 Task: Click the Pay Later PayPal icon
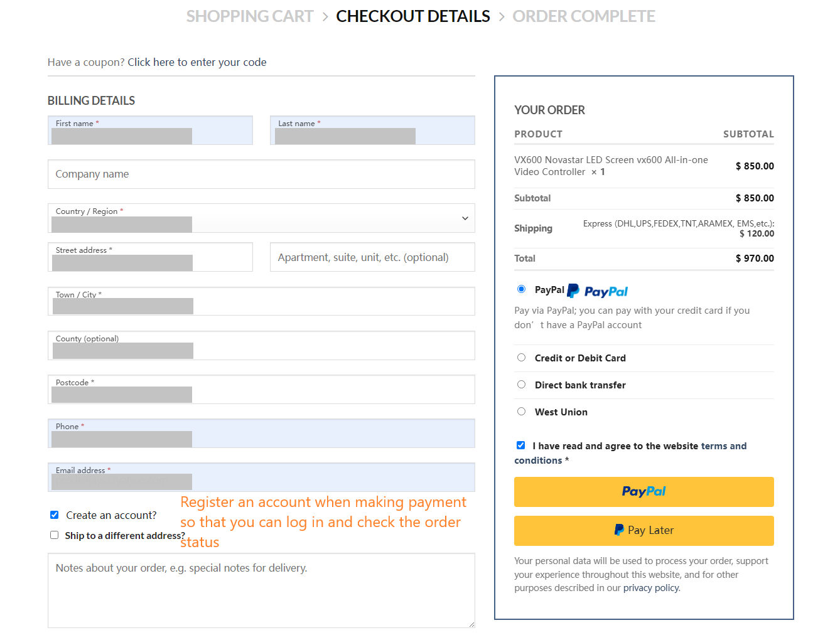coord(619,530)
